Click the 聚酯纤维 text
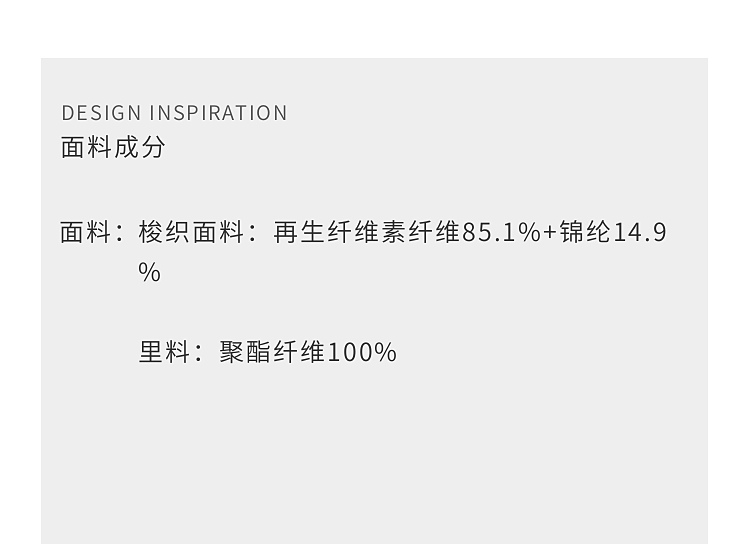 coord(272,352)
